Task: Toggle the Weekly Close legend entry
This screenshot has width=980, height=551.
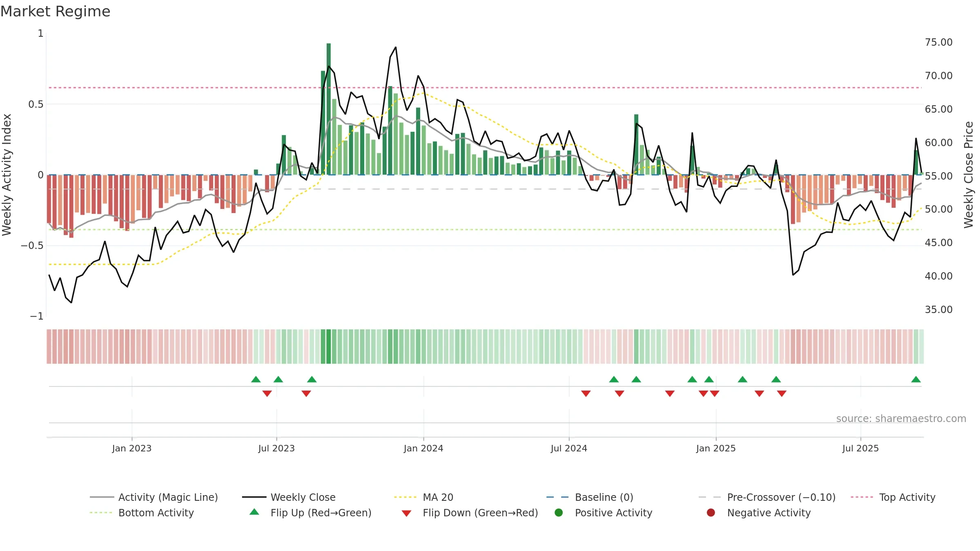Action: (289, 497)
